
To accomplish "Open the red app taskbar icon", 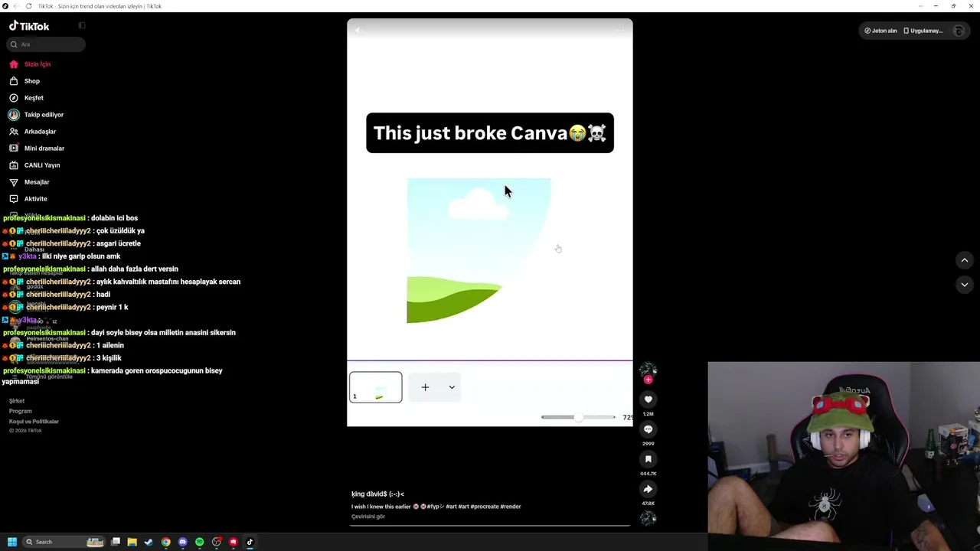I will 234,542.
